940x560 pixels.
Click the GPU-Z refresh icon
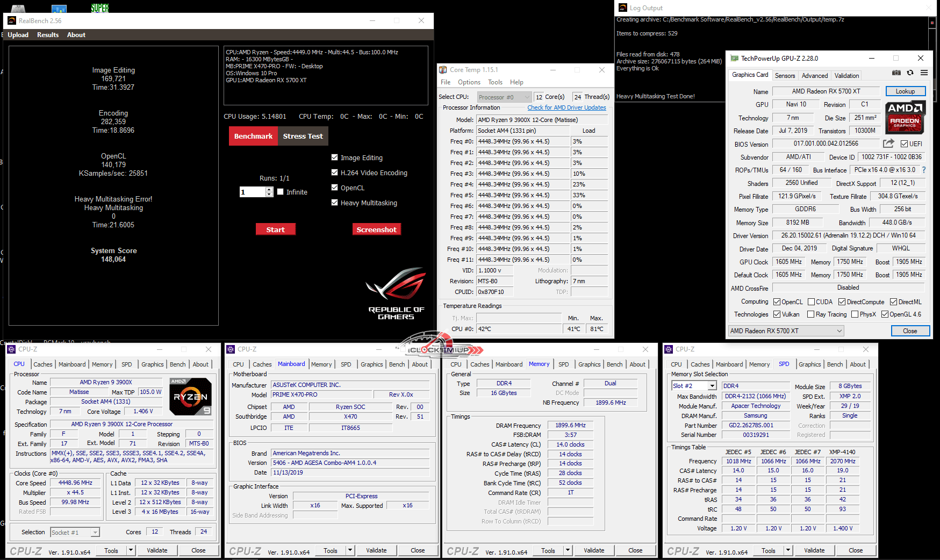pyautogui.click(x=910, y=73)
